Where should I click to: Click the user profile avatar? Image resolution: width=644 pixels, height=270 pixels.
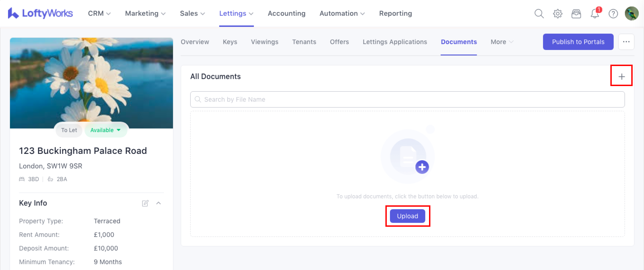[631, 13]
